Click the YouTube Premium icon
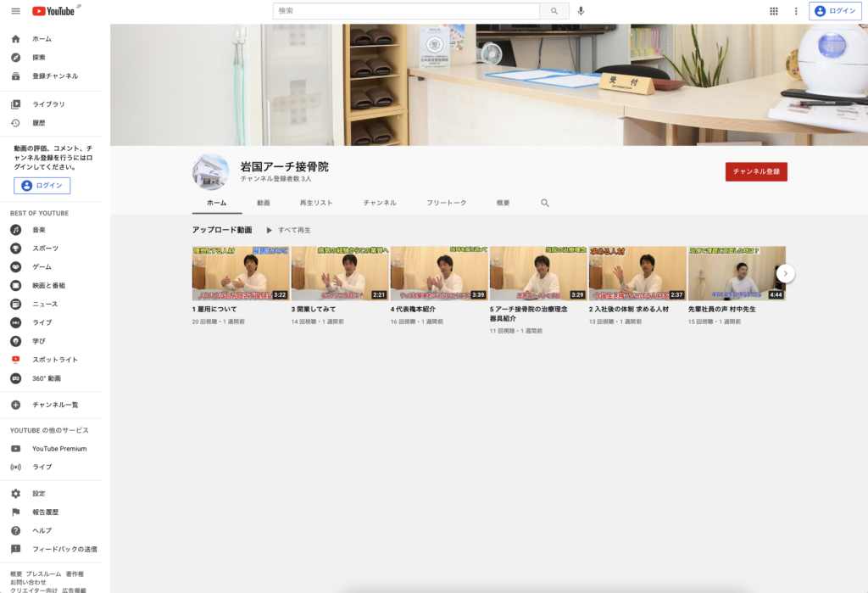 [x=15, y=449]
